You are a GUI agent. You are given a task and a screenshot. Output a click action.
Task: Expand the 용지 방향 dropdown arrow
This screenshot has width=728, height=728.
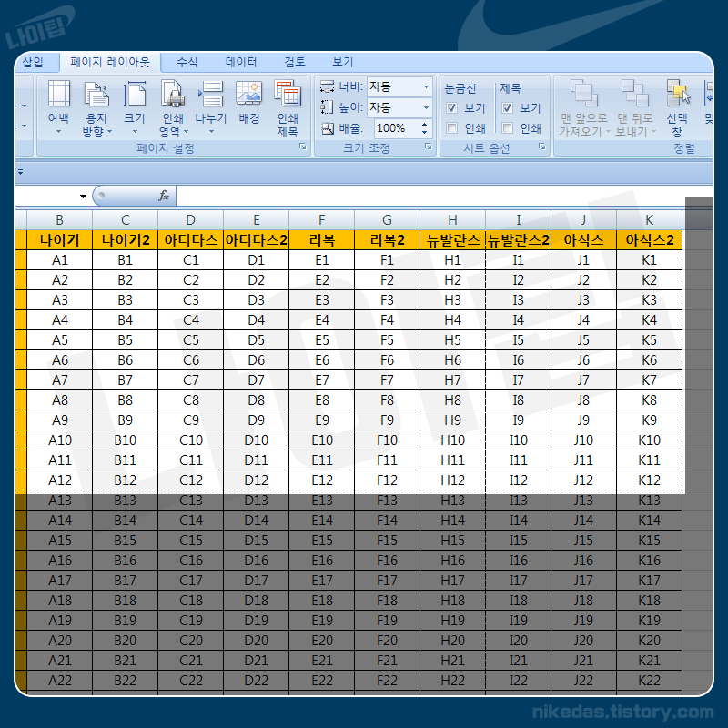coord(109,132)
